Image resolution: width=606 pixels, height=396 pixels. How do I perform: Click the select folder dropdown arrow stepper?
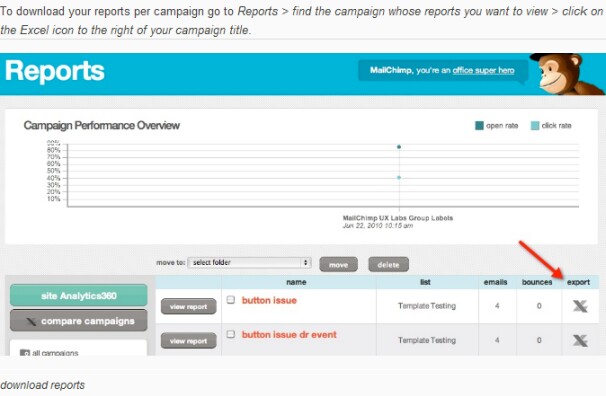(306, 263)
